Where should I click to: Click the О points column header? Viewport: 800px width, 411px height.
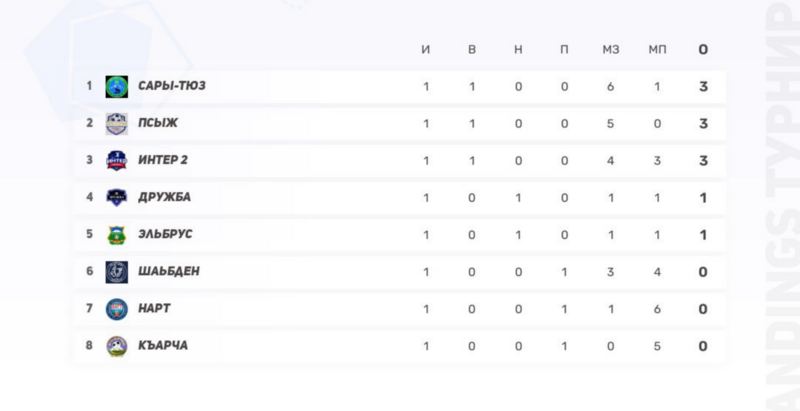(704, 49)
